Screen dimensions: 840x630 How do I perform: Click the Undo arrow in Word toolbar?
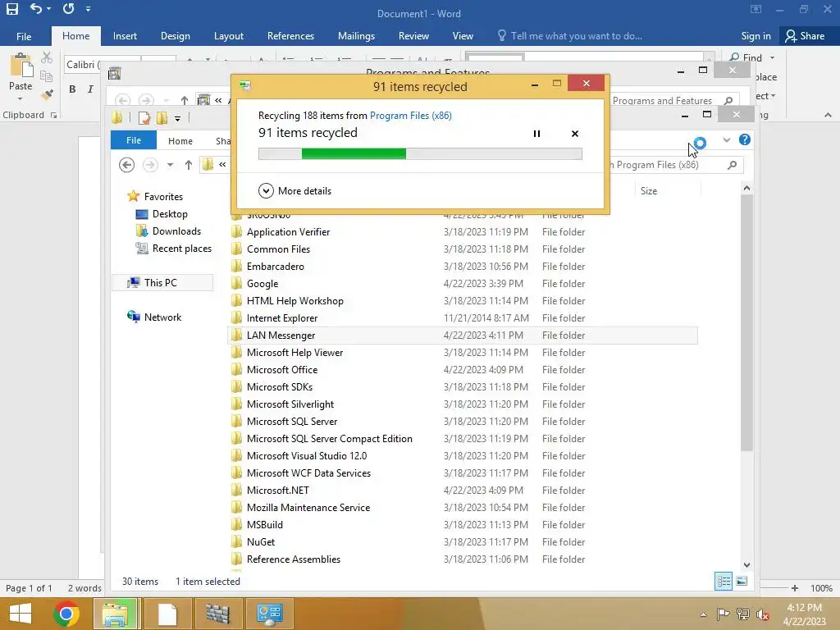(x=35, y=8)
